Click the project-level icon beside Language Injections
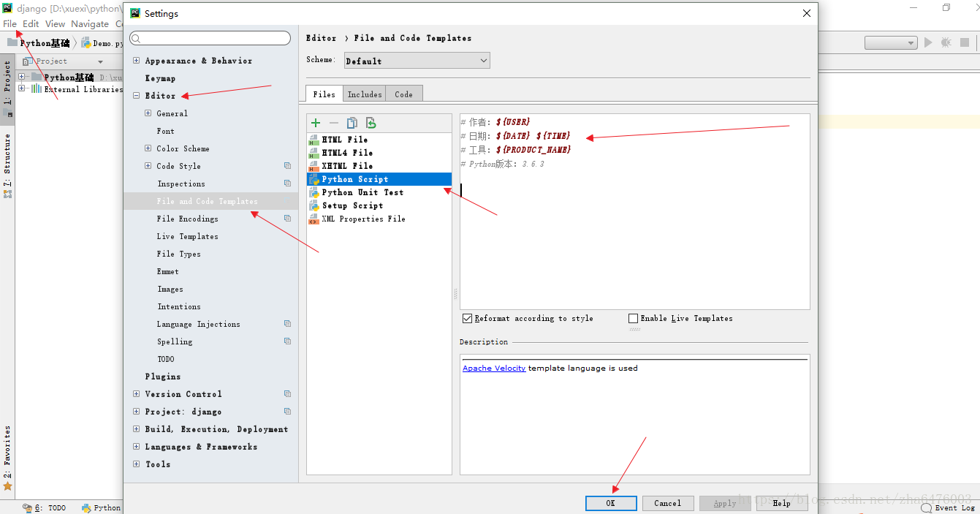Viewport: 980px width, 514px height. pyautogui.click(x=287, y=324)
